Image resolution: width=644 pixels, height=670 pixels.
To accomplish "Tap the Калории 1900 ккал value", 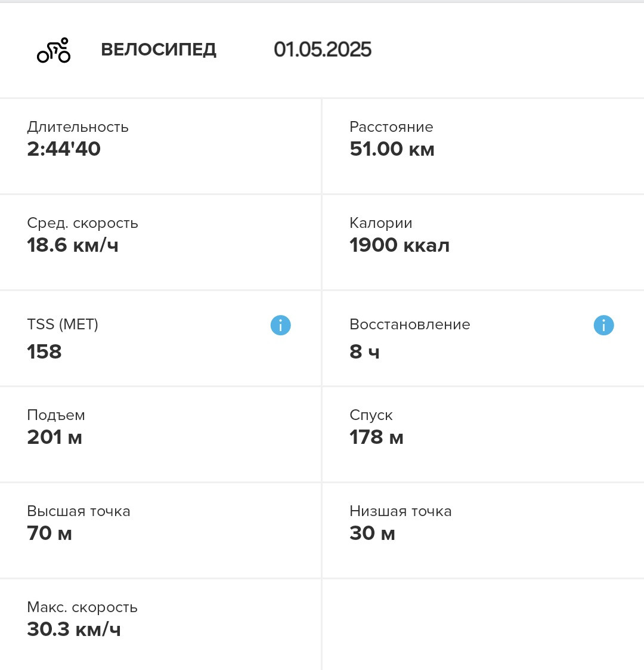I will coord(400,245).
